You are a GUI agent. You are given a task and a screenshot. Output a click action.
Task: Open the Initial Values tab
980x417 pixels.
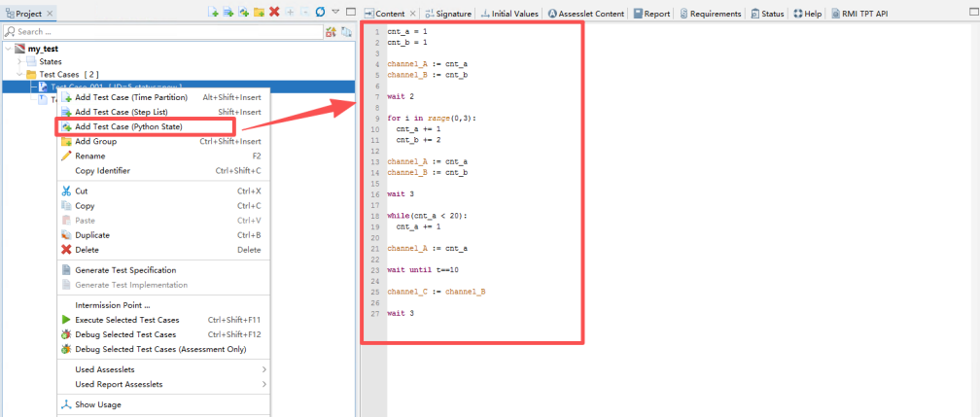(x=509, y=14)
